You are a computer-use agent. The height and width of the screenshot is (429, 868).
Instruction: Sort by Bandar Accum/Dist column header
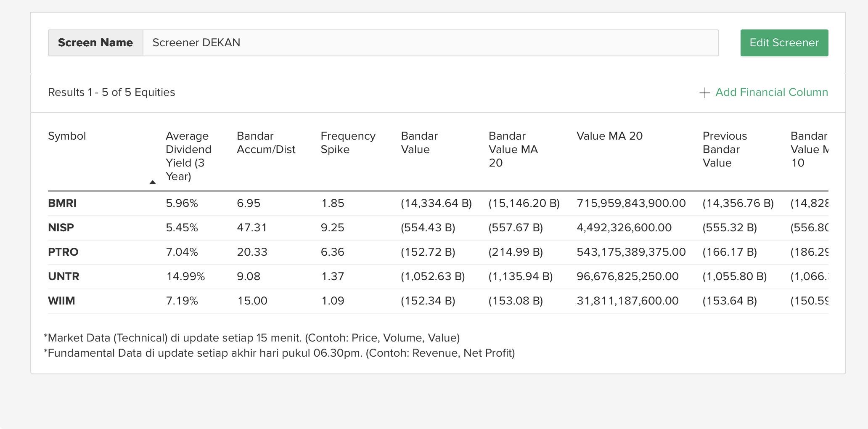pyautogui.click(x=266, y=143)
